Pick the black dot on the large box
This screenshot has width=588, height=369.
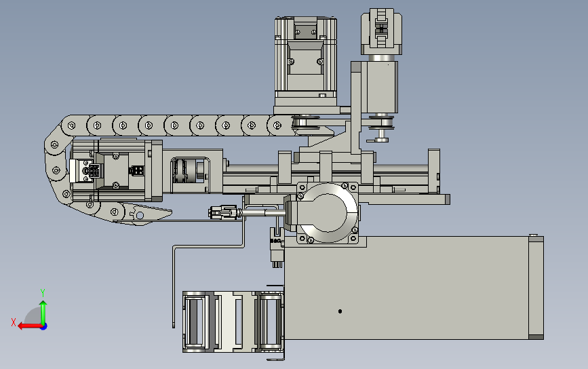(x=340, y=311)
